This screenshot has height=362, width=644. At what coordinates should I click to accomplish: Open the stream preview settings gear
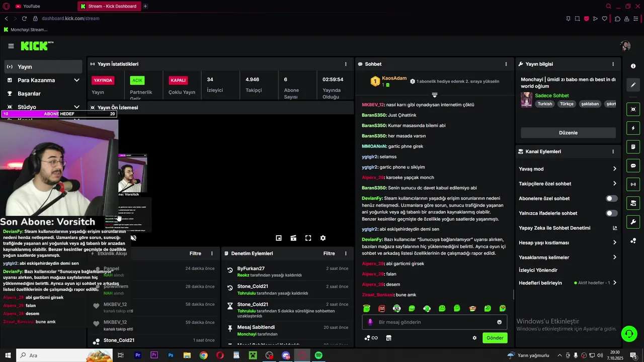tap(323, 238)
